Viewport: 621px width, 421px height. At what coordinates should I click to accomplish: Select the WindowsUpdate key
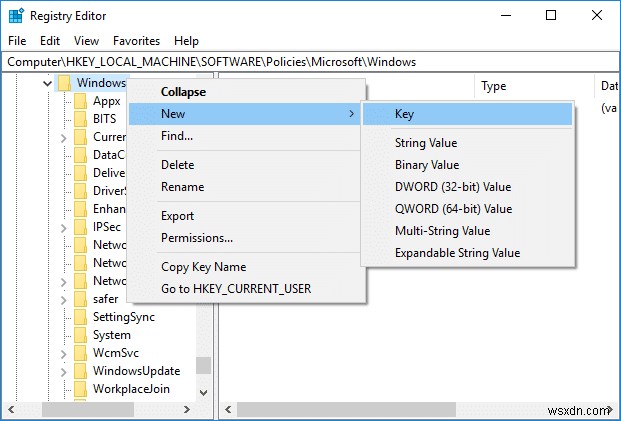136,371
